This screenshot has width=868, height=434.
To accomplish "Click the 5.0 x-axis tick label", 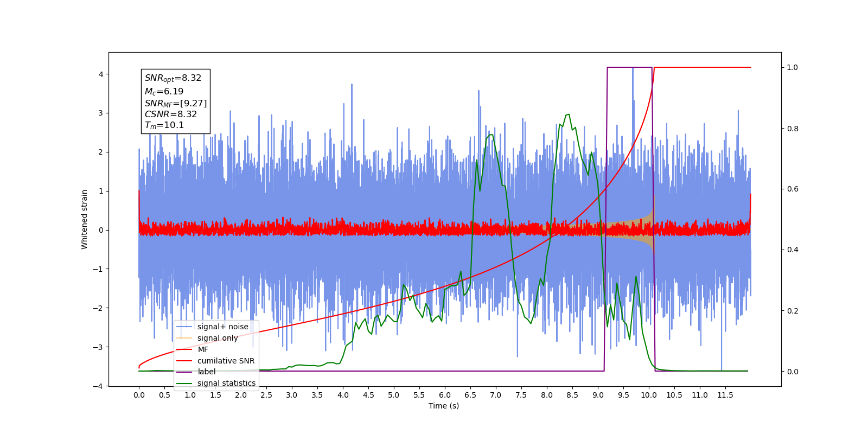I will 394,395.
